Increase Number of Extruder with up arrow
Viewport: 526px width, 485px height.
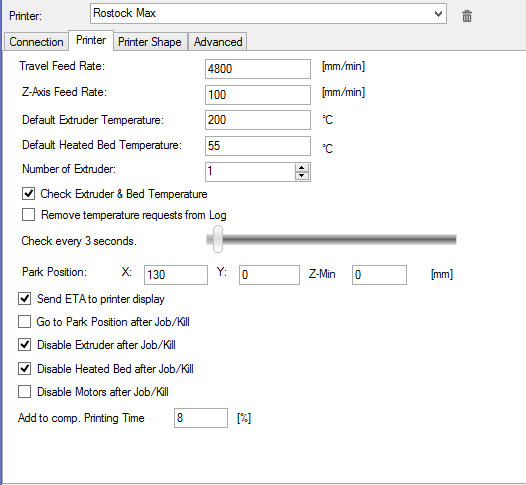(x=302, y=168)
